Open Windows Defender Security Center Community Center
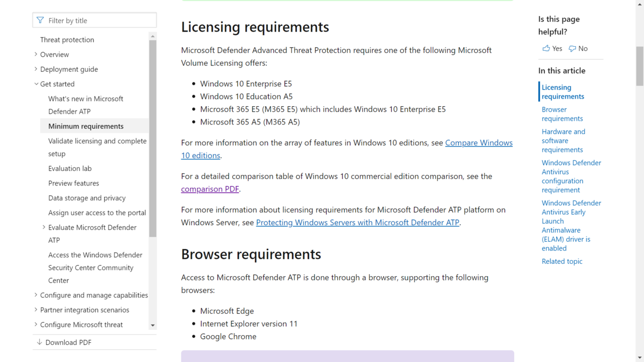 tap(96, 268)
